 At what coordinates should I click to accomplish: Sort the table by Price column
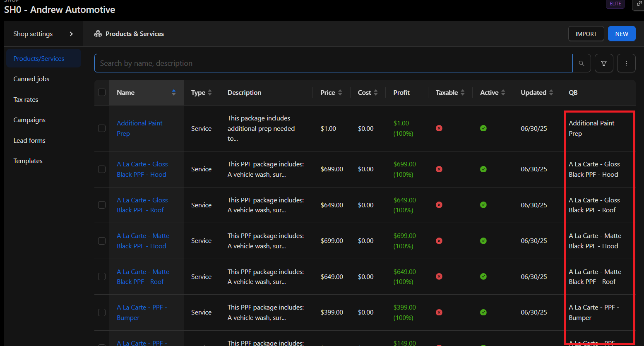coord(340,93)
